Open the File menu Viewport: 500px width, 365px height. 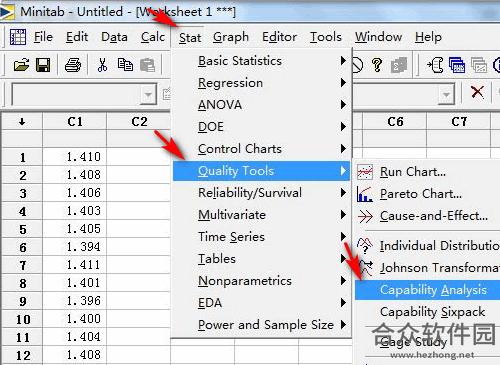43,37
